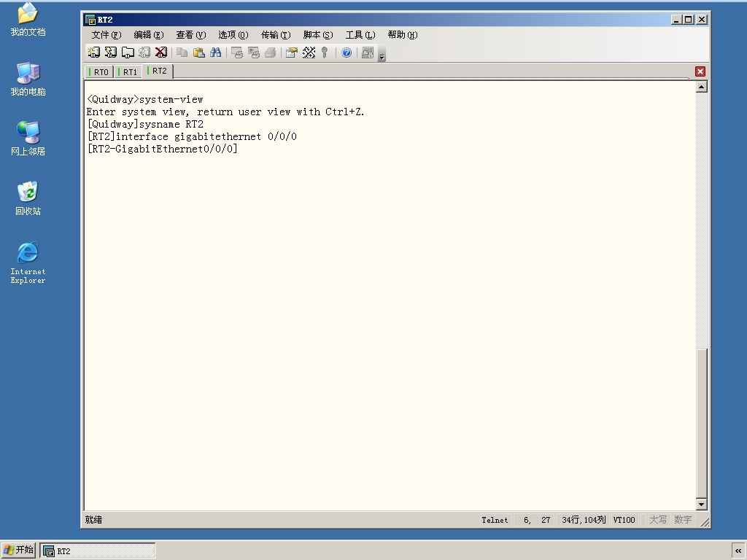Click the Telnet status bar entry

point(495,520)
